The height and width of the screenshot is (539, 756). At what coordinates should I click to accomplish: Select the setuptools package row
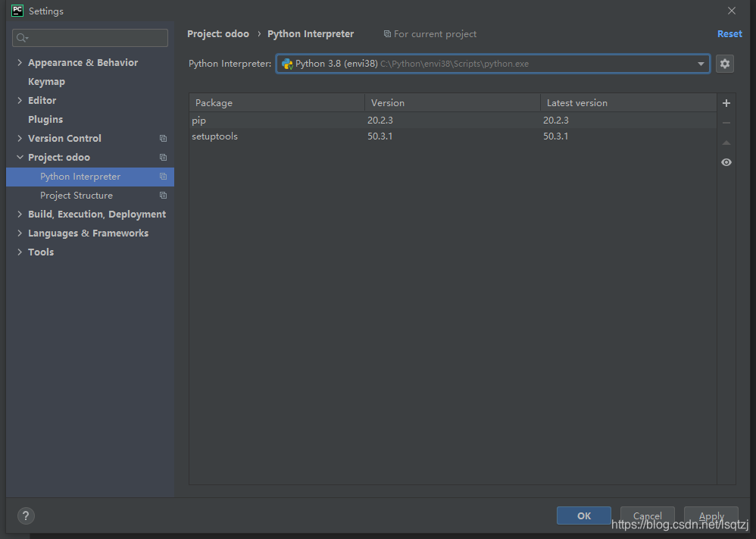(453, 136)
